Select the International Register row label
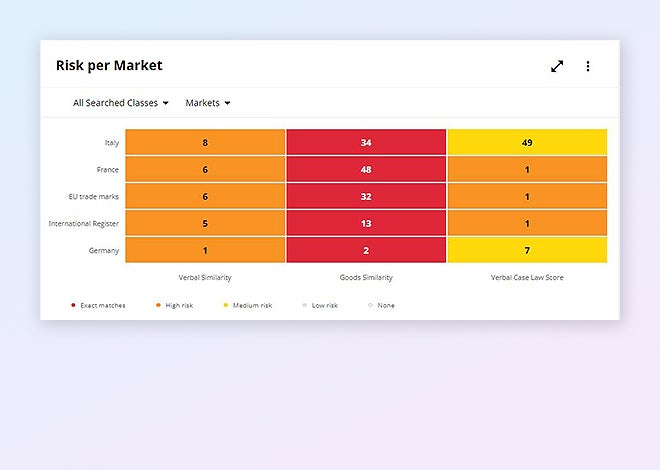The width and height of the screenshot is (660, 470). [84, 223]
